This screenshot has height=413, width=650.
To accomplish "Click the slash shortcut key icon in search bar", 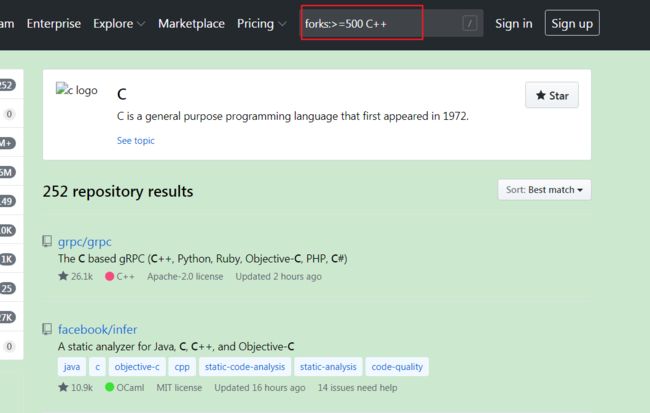I will (470, 23).
